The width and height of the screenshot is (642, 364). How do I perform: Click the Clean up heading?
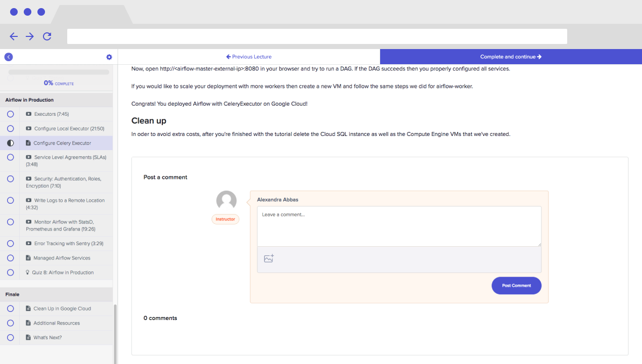[x=149, y=121]
